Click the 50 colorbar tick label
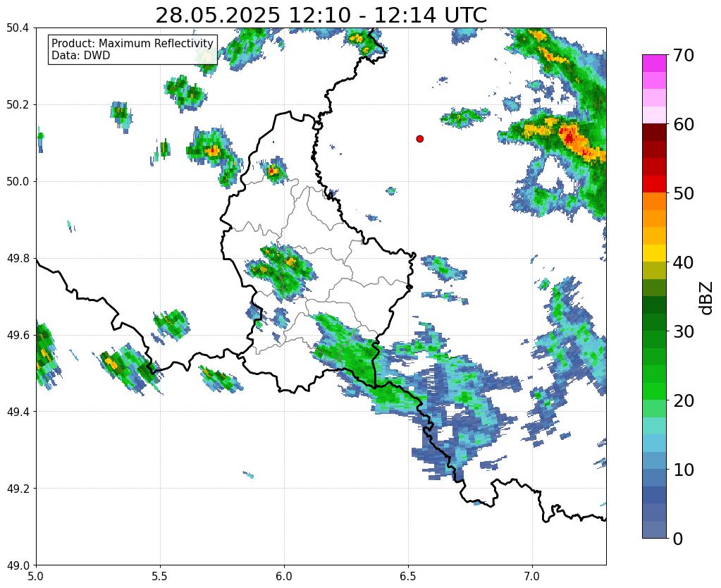Screen dimensions: 721x588 [x=683, y=193]
